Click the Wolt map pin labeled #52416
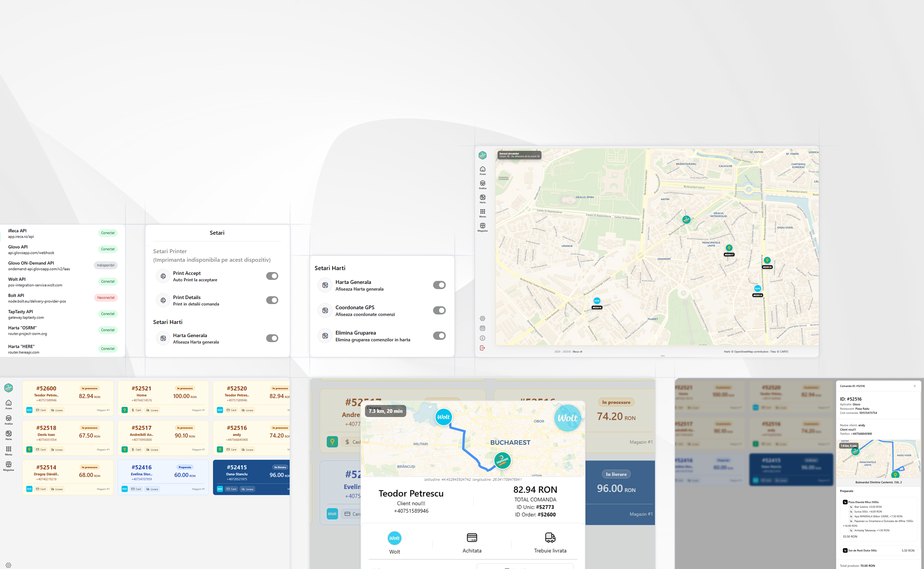 597,301
